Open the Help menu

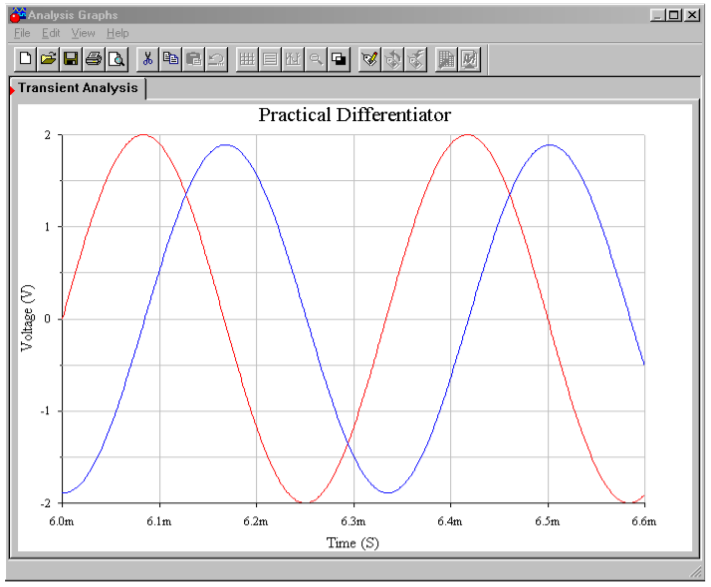tap(117, 33)
